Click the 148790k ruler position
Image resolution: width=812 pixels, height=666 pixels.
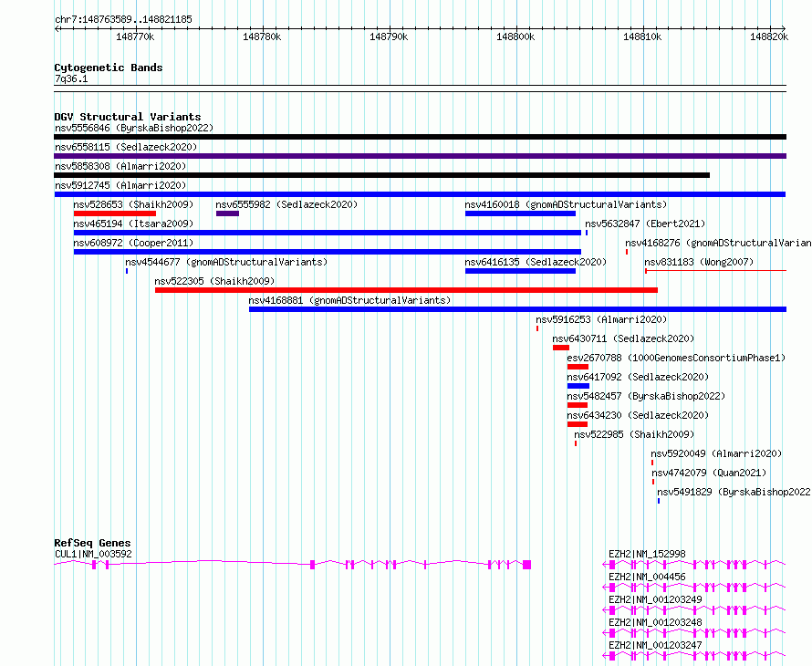click(x=389, y=36)
